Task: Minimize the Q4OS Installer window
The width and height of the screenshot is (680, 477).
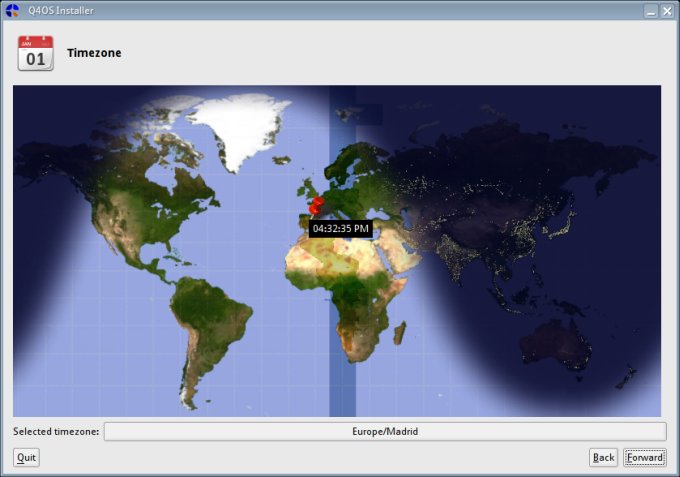Action: click(651, 11)
